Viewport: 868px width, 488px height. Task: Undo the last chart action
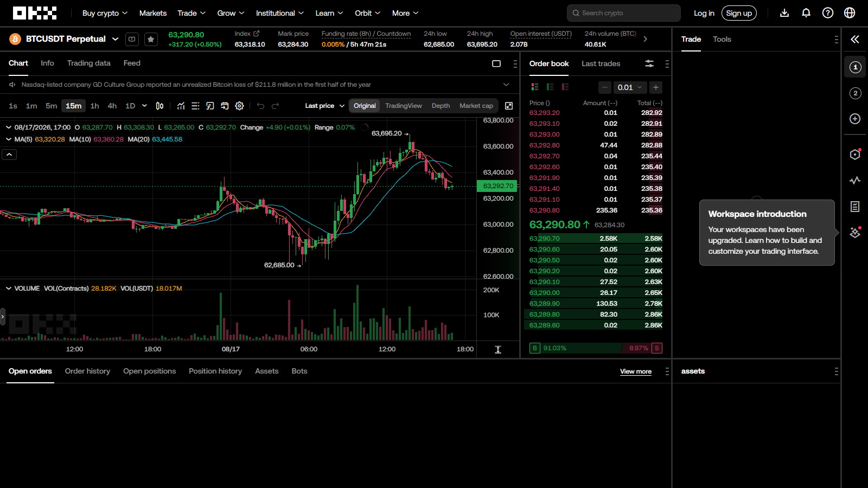pyautogui.click(x=260, y=106)
